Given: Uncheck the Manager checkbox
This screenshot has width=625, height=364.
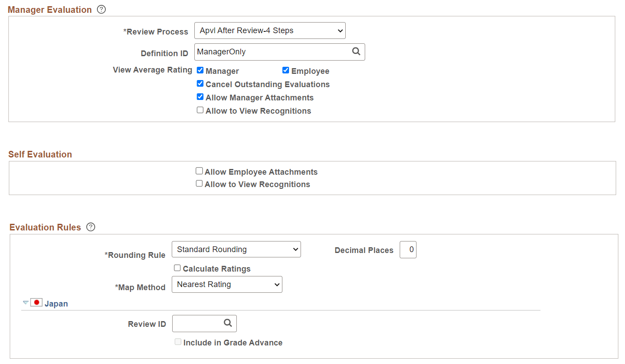Looking at the screenshot, I should 200,70.
